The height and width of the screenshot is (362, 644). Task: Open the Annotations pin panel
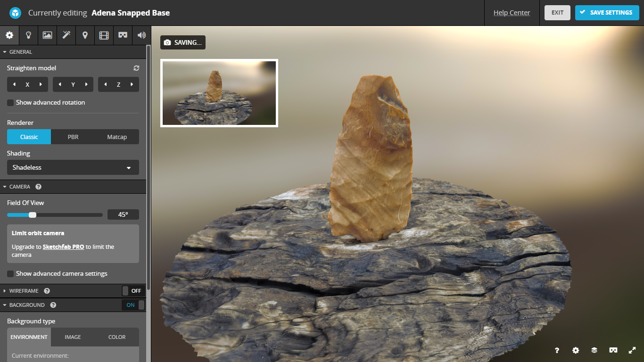85,35
